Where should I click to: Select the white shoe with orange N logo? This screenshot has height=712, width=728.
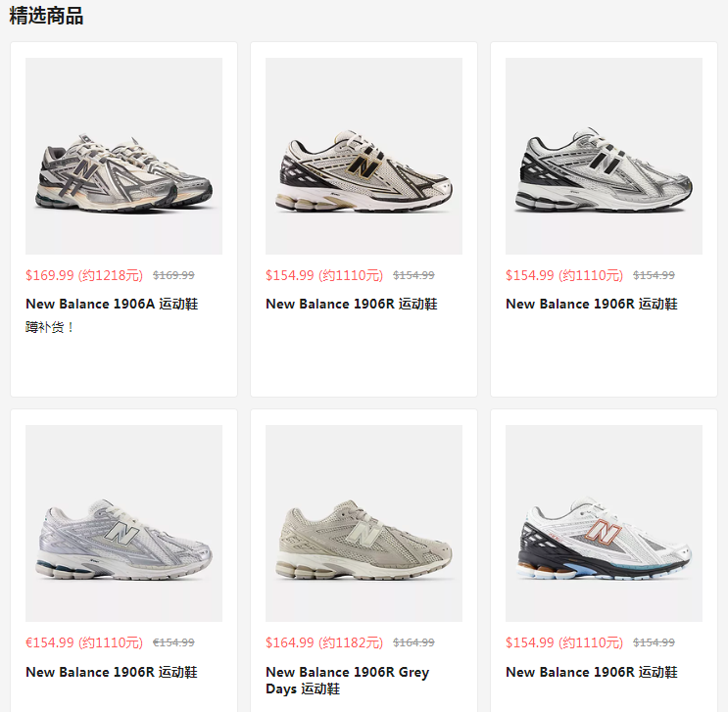[x=604, y=523]
